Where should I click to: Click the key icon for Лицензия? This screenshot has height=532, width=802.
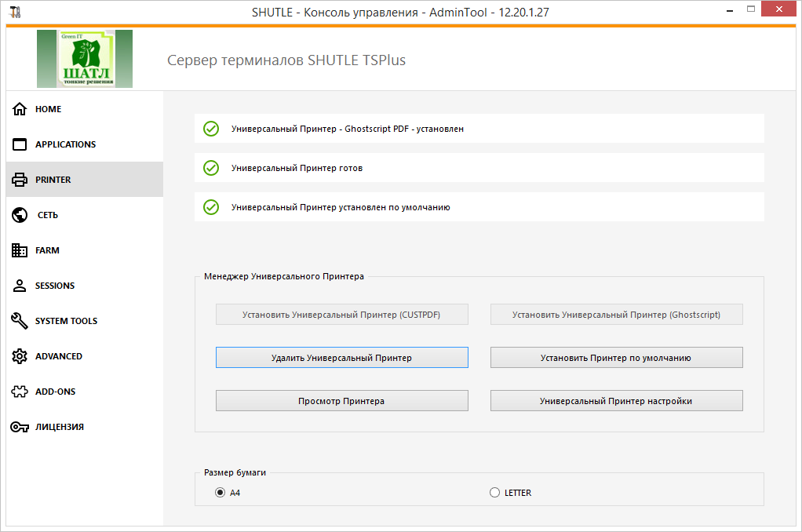click(20, 427)
